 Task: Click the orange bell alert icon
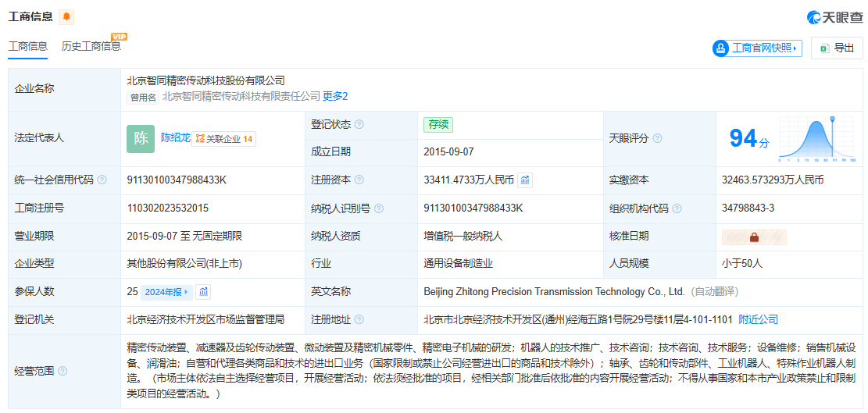pyautogui.click(x=66, y=17)
